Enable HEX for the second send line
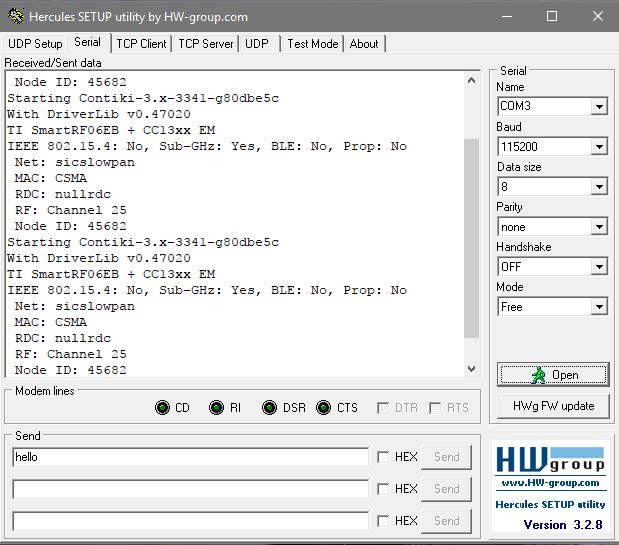Image resolution: width=619 pixels, height=545 pixels. [383, 489]
